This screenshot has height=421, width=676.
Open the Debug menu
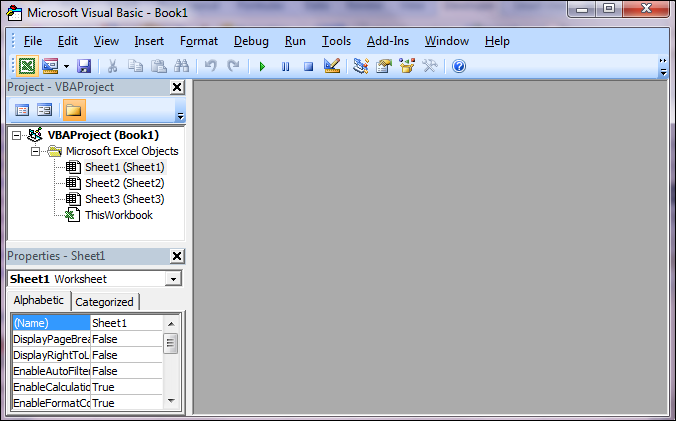point(251,41)
